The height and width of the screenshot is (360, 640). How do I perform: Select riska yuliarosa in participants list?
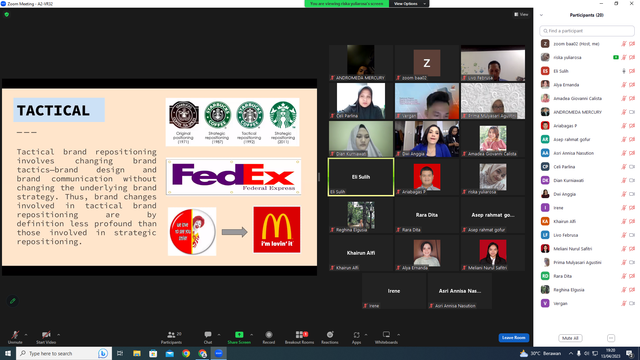[587, 58]
